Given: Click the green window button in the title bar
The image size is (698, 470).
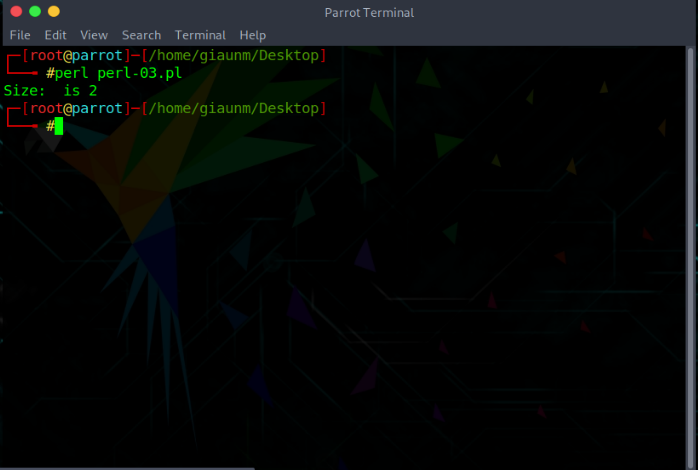Looking at the screenshot, I should [35, 11].
